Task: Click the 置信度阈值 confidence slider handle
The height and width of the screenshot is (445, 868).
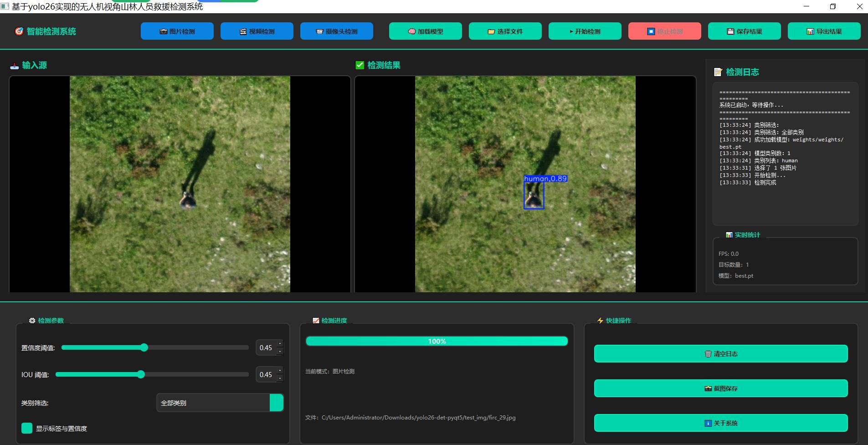Action: 144,347
